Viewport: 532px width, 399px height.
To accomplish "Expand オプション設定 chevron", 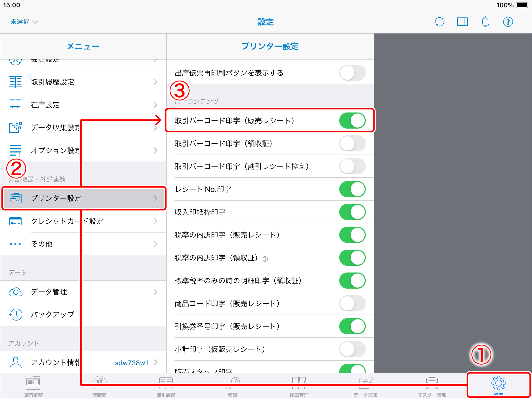I will (156, 150).
